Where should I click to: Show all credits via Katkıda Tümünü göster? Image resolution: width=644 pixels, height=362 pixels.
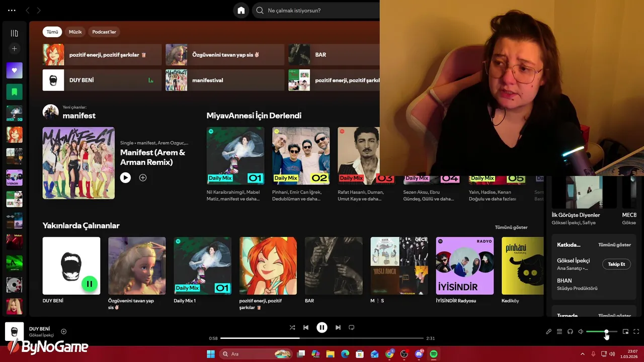614,245
